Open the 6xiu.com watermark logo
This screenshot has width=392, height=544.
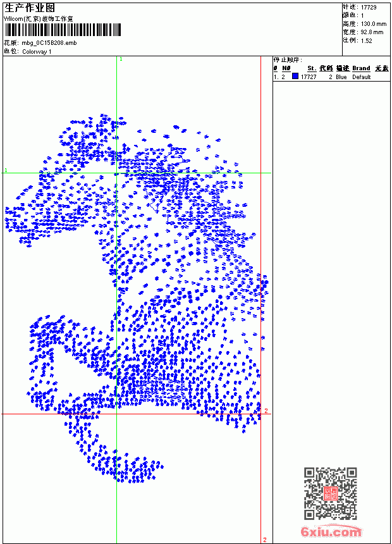point(331,531)
